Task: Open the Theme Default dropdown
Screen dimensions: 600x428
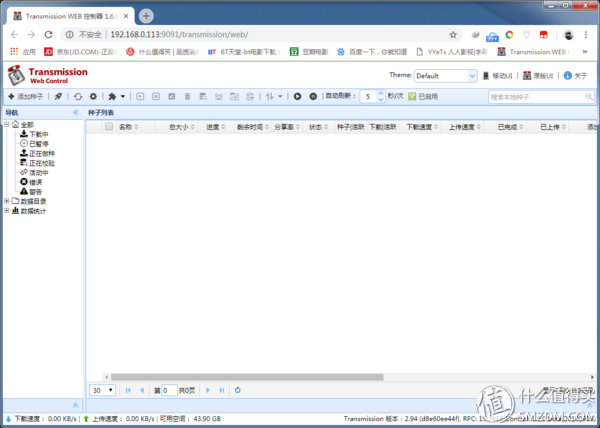Action: pos(445,76)
